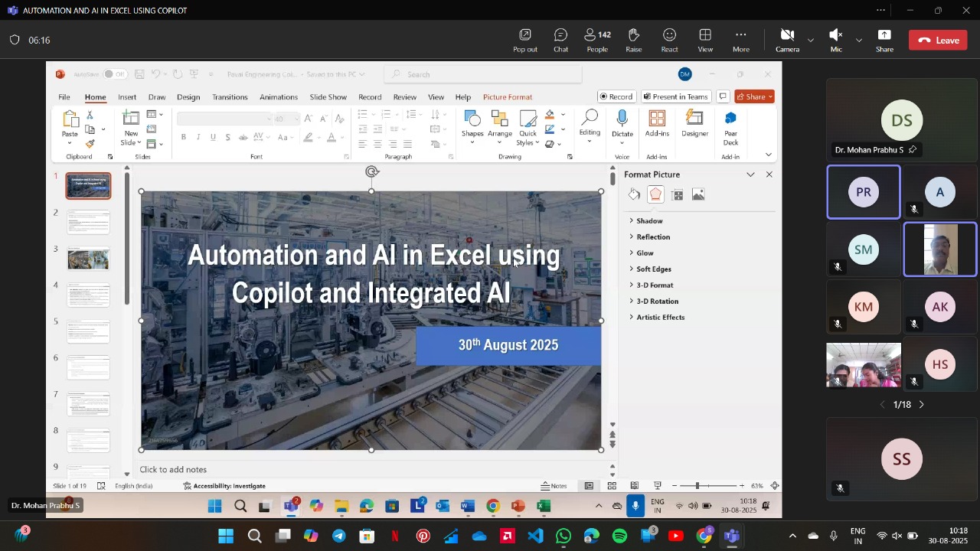
Task: Expand the Artistic Effects section
Action: pos(660,318)
